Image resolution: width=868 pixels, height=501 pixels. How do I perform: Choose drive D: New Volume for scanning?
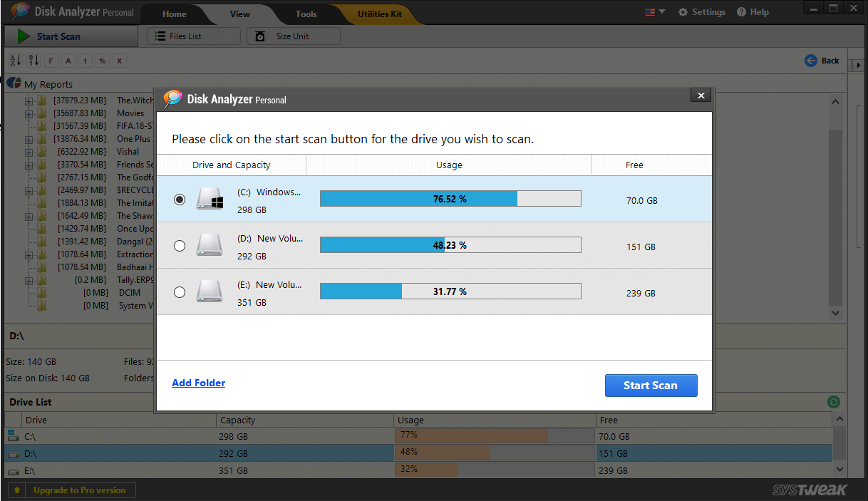click(x=180, y=246)
